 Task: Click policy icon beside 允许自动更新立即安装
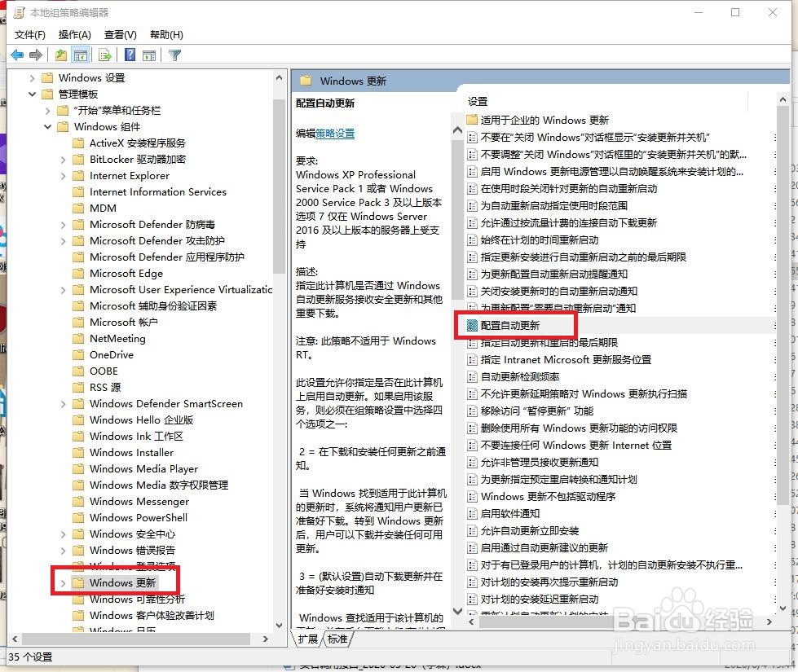[x=472, y=531]
